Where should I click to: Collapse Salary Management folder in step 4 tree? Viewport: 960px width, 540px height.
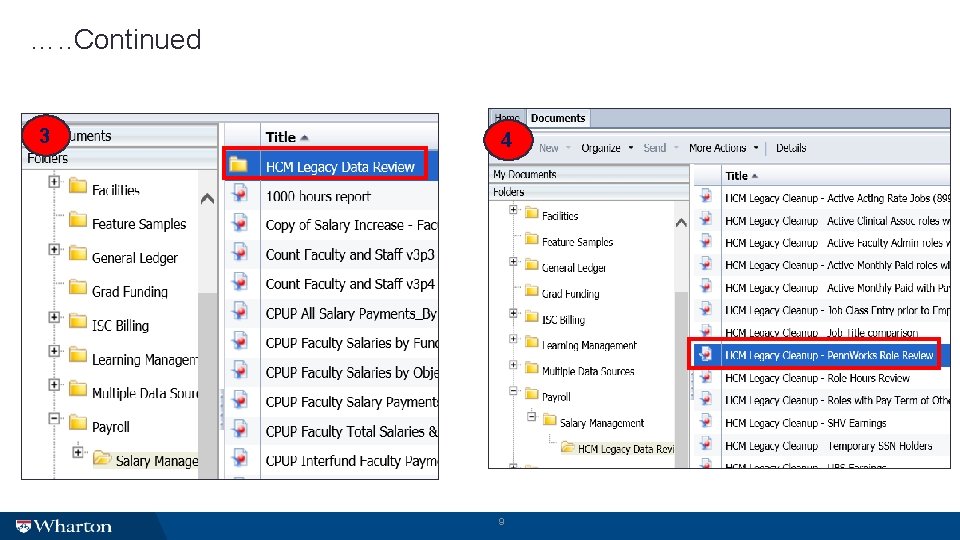coord(531,417)
